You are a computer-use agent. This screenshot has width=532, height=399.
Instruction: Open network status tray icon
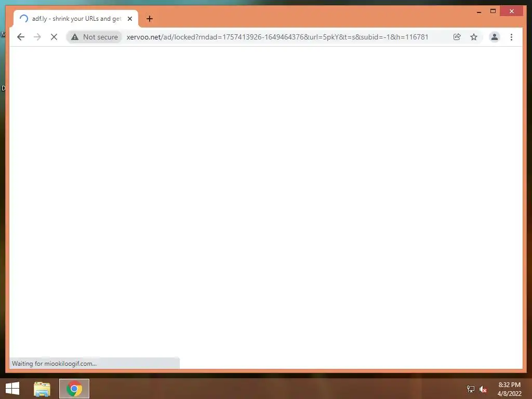pos(471,389)
